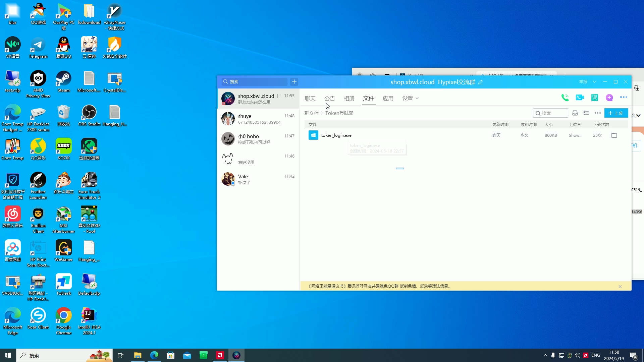Open folder location of token_login.exe
This screenshot has width=644, height=362.
pyautogui.click(x=614, y=135)
